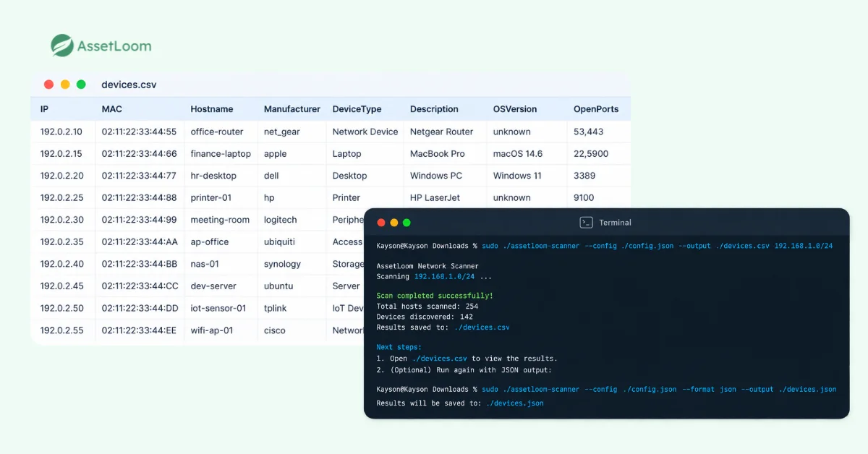Click open ports cell 3389
The image size is (868, 454).
pyautogui.click(x=584, y=176)
